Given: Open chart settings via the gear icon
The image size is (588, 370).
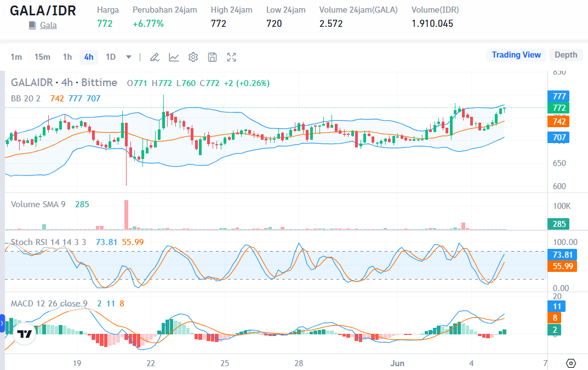Looking at the screenshot, I should pyautogui.click(x=192, y=56).
